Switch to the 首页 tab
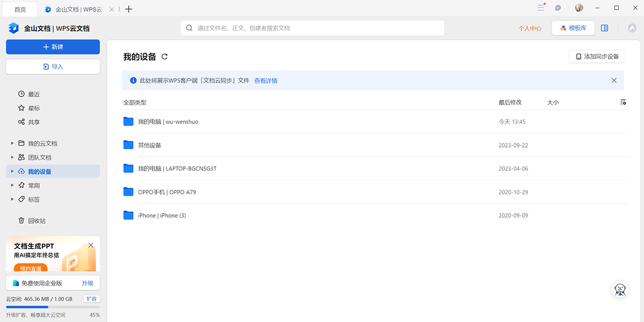This screenshot has width=644, height=322. pos(20,9)
